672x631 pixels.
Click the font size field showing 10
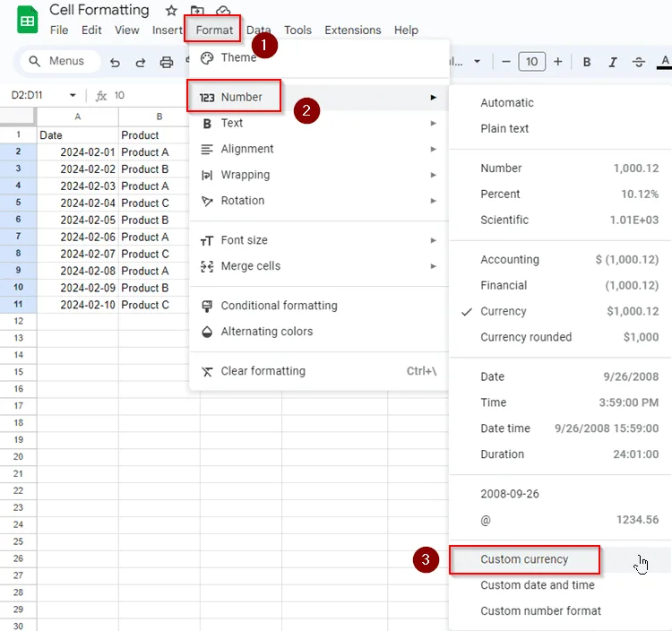[532, 62]
